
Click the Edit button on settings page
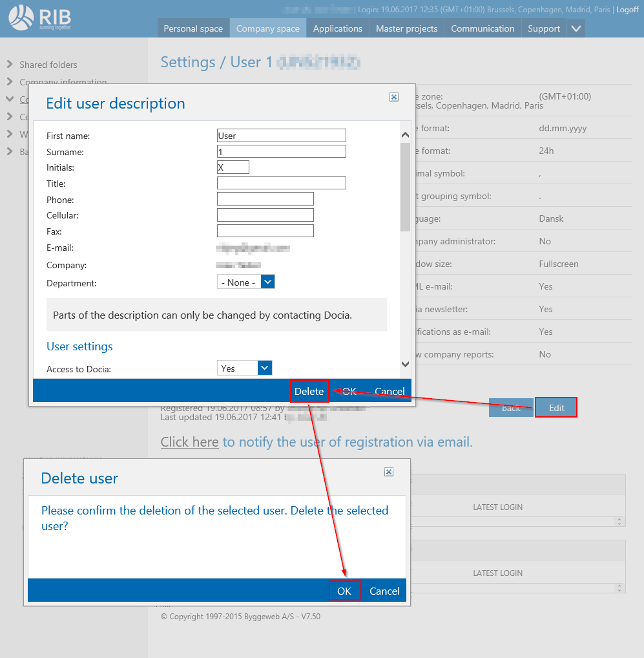click(556, 408)
